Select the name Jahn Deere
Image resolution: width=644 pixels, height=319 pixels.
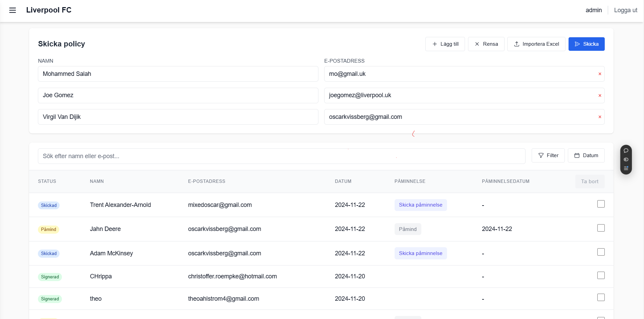coord(105,229)
